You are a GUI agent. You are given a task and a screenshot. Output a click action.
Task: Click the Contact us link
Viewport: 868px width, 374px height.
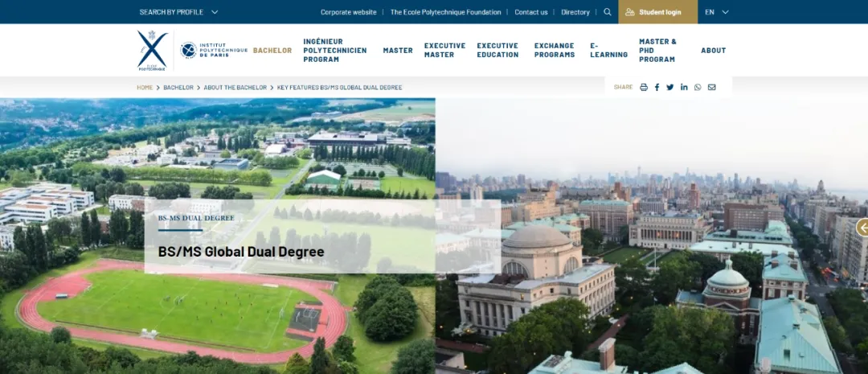[x=530, y=12]
